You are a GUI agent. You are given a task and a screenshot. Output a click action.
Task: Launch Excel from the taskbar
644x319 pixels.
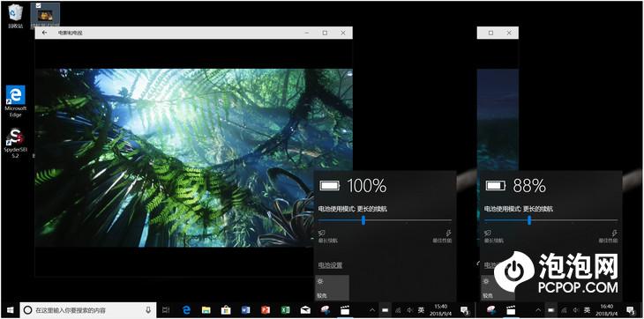(x=286, y=310)
